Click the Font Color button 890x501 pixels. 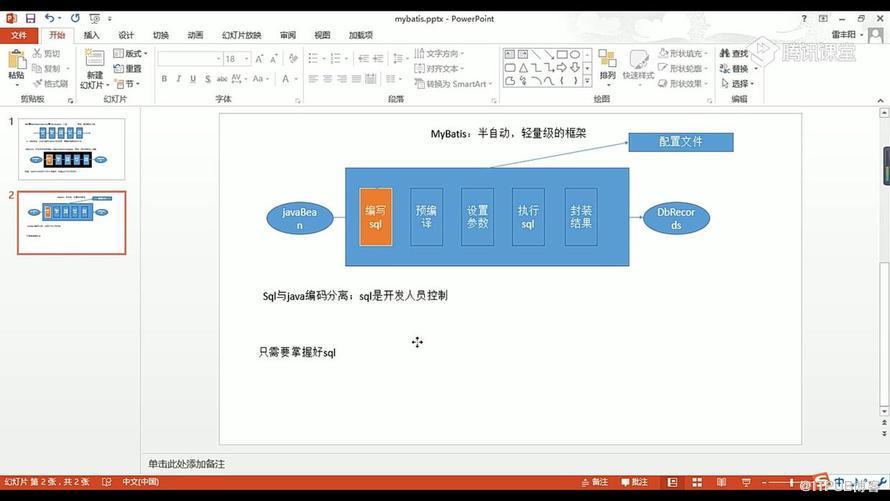pos(286,79)
